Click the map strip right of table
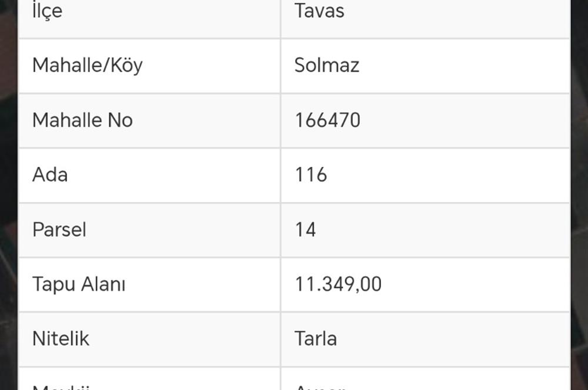The image size is (588, 390). [579, 194]
